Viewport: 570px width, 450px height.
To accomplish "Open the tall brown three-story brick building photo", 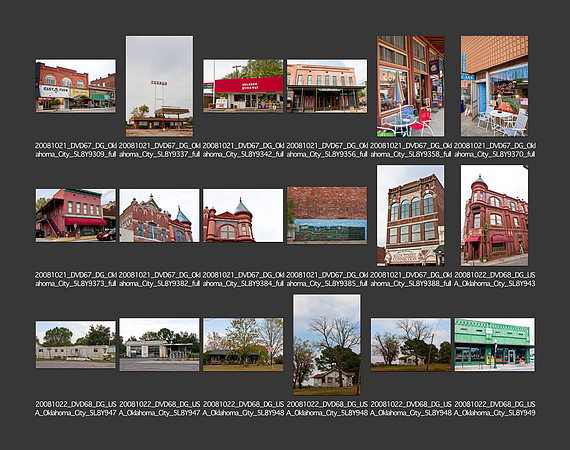I will (x=410, y=216).
